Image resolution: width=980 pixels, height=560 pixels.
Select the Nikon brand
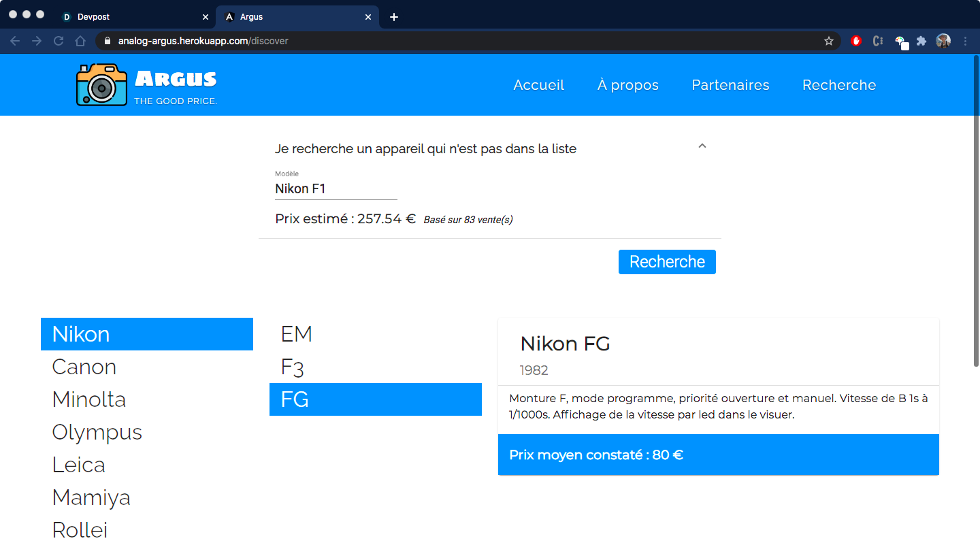tap(147, 334)
